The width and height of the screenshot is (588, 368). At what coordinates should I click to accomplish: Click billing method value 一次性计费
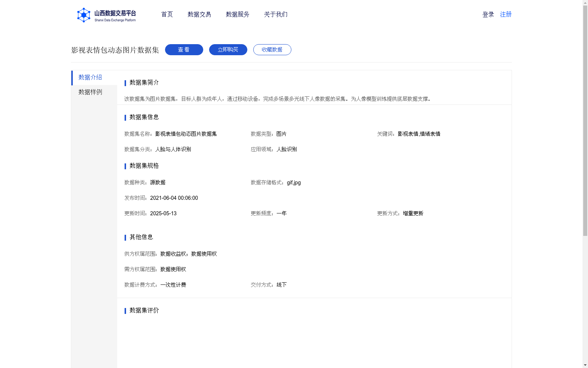pos(173,285)
